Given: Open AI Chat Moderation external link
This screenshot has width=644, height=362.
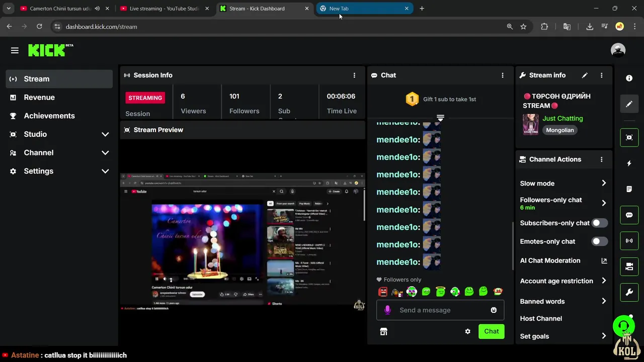Looking at the screenshot, I should point(604,261).
